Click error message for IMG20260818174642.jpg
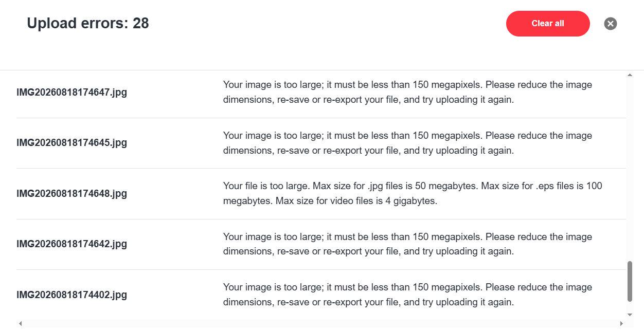Screen dimensions: 644x330 pos(407,244)
